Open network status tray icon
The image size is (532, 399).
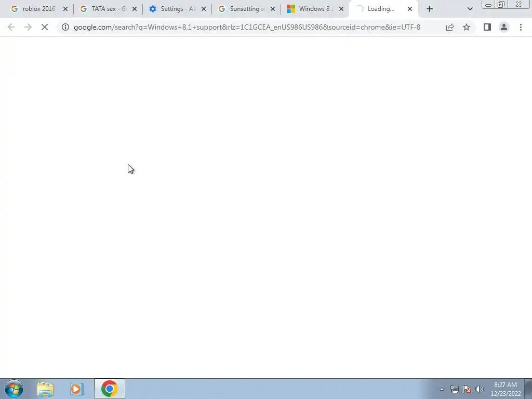(454, 389)
